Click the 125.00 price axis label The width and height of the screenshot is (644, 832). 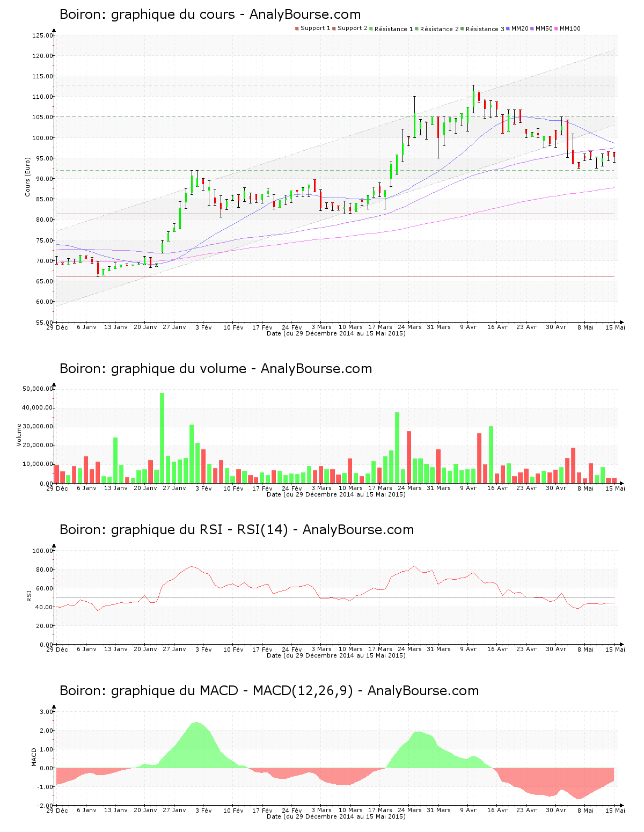click(42, 35)
